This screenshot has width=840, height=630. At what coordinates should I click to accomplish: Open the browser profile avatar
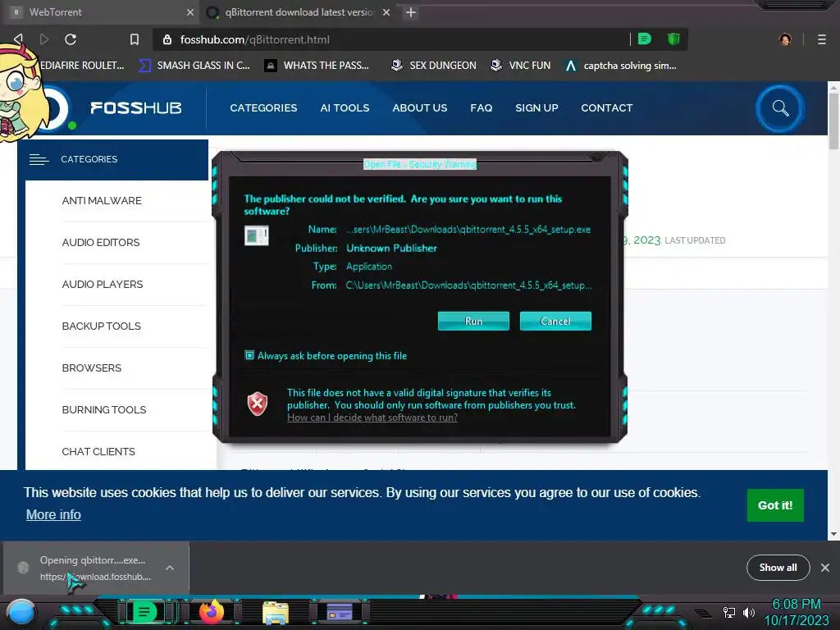click(785, 39)
